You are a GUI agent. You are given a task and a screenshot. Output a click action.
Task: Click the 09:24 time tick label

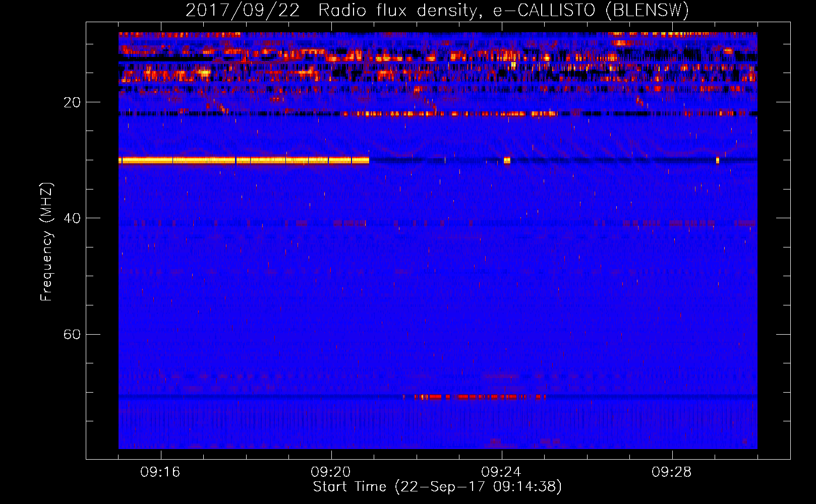point(501,472)
